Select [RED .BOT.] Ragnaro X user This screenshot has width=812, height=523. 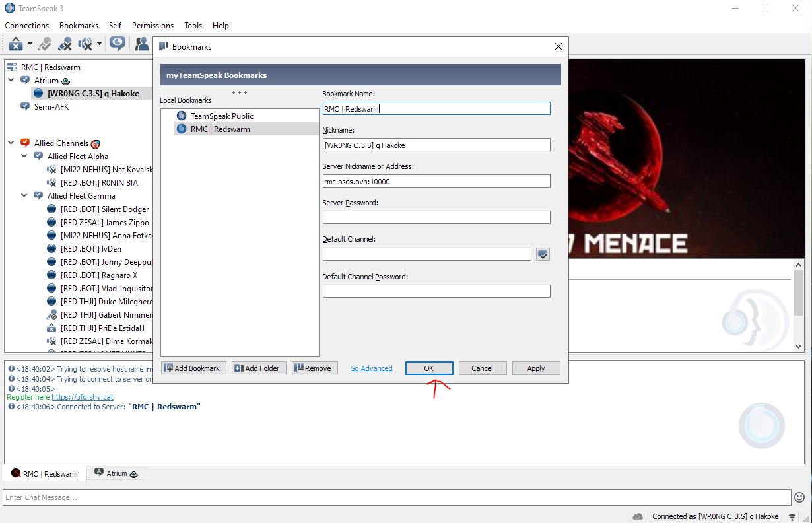99,275
